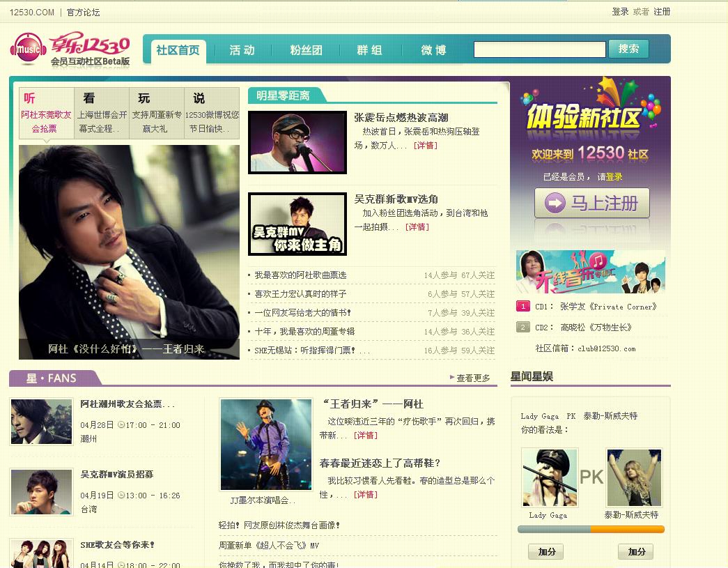This screenshot has height=568, width=728.
Task: Select the 听 content tab
Action: (46, 113)
